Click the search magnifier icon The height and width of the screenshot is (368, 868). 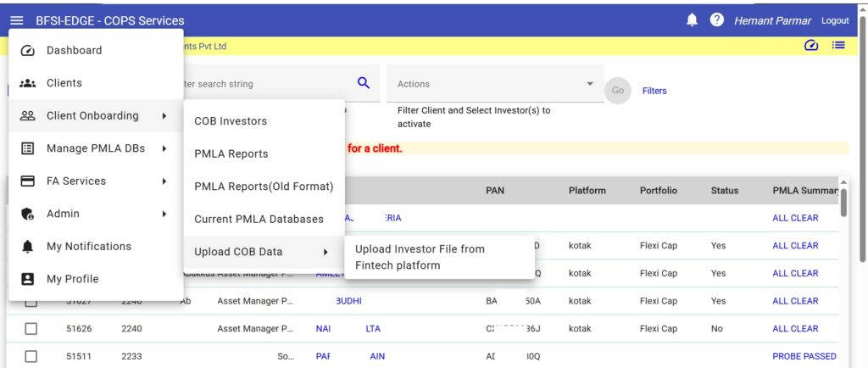(364, 83)
